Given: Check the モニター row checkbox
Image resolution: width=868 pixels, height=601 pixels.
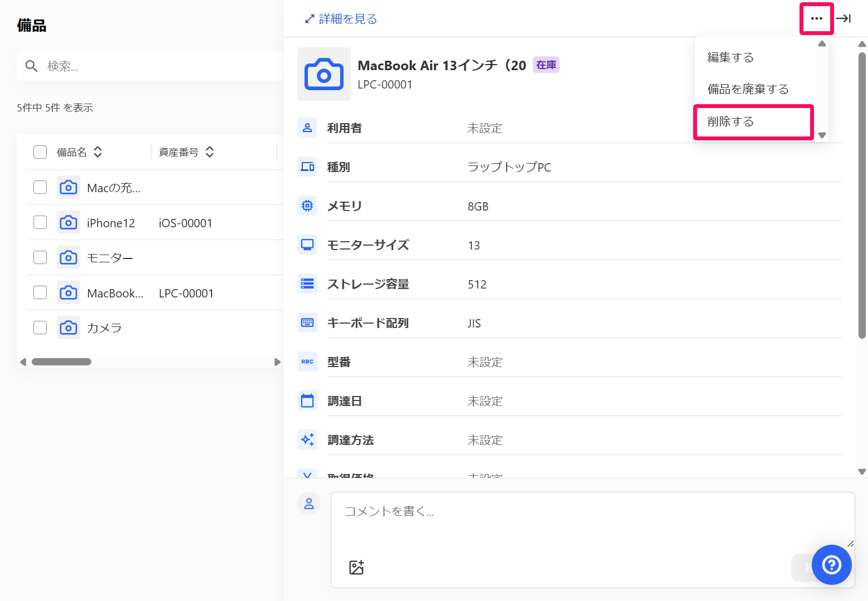Looking at the screenshot, I should point(40,257).
